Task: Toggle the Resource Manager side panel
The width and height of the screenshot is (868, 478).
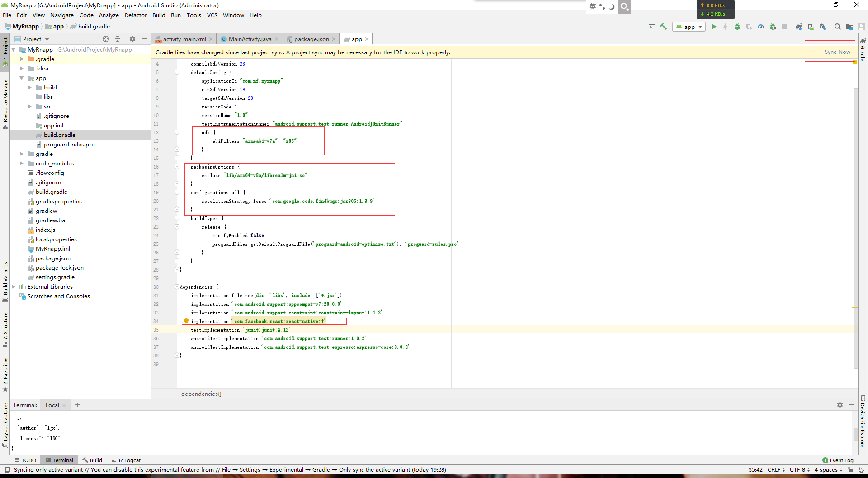Action: click(x=5, y=103)
